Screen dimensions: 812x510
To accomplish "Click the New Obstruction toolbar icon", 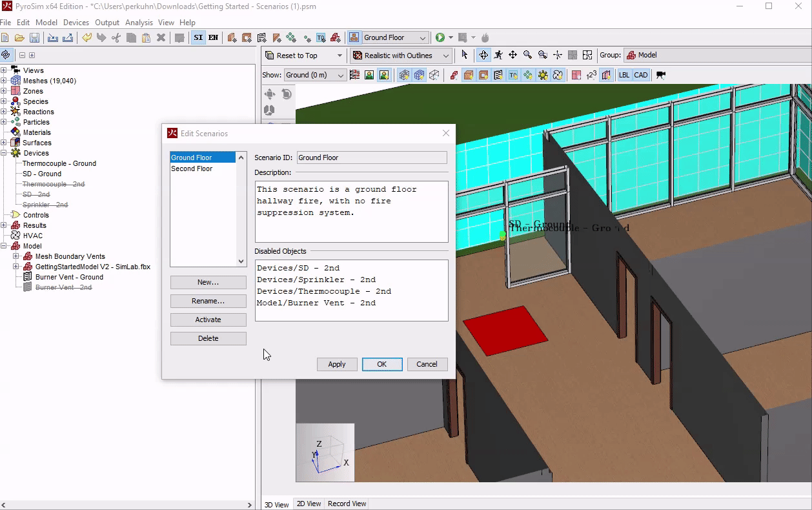I will 231,38.
